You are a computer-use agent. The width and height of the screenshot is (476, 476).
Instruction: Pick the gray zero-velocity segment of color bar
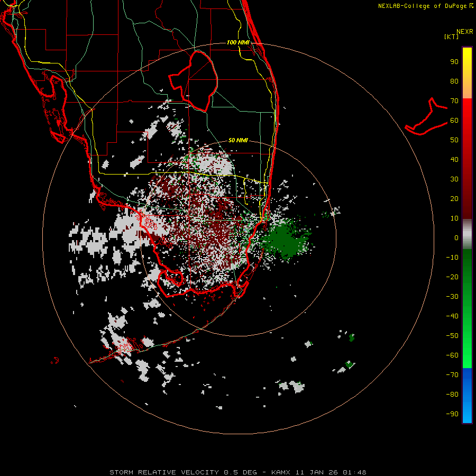(x=467, y=234)
